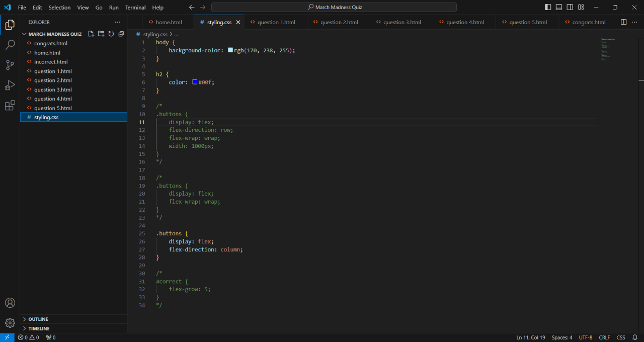Click CRLF end of line selector
Viewport: 644px width, 342px height.
tap(604, 337)
